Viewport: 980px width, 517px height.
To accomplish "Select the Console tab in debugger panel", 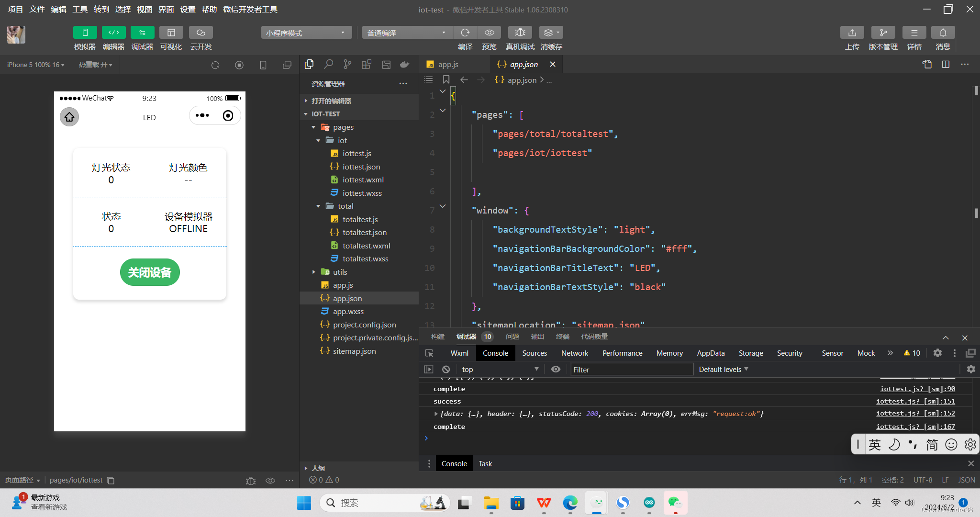I will tap(495, 352).
